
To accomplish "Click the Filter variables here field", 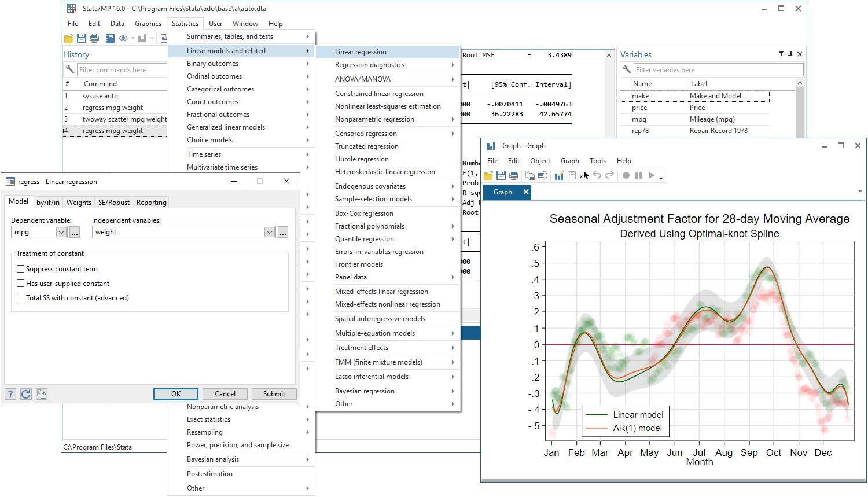I will coord(718,70).
